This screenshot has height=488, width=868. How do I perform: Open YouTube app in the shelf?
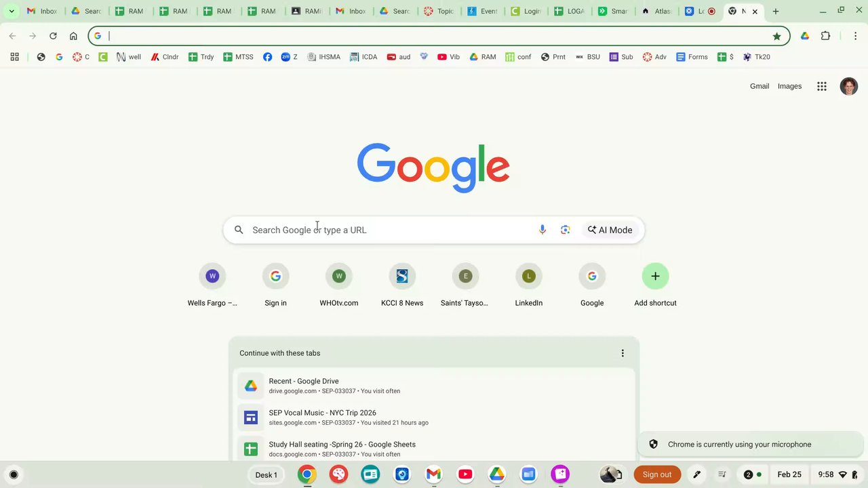point(465,474)
